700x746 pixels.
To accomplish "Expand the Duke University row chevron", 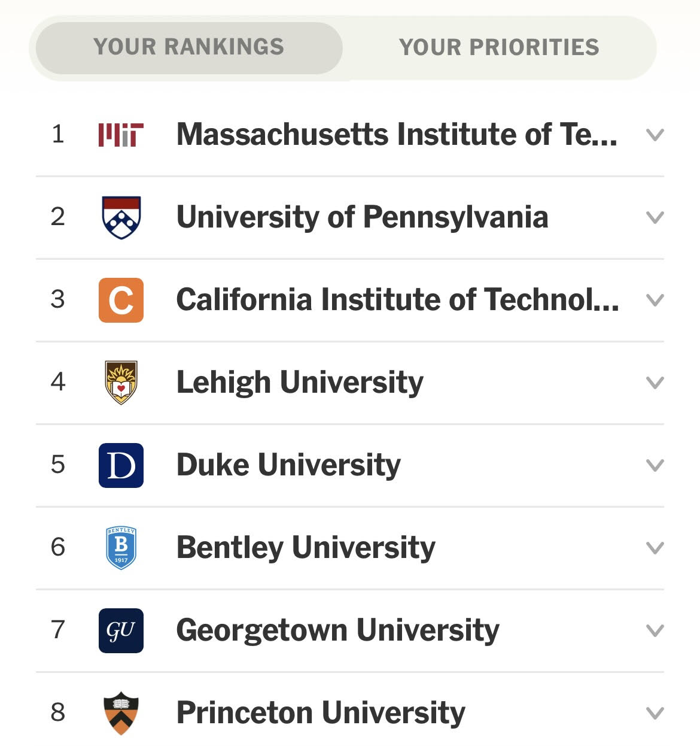I will [x=656, y=466].
